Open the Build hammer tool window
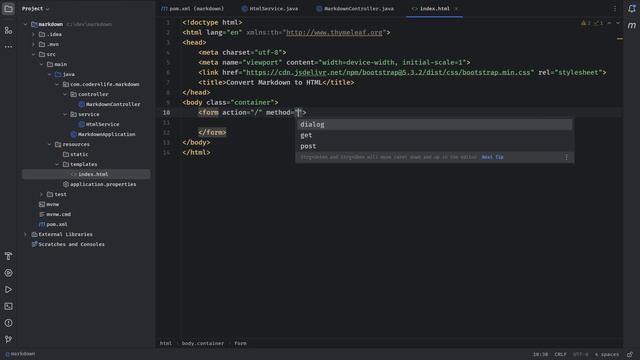640x360 pixels. tap(8, 256)
